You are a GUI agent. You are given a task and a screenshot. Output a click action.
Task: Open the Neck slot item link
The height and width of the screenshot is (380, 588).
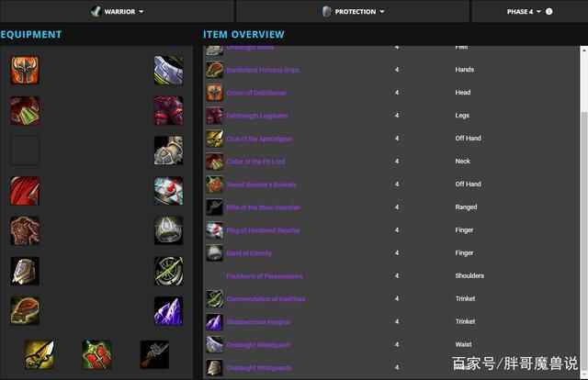(x=255, y=162)
